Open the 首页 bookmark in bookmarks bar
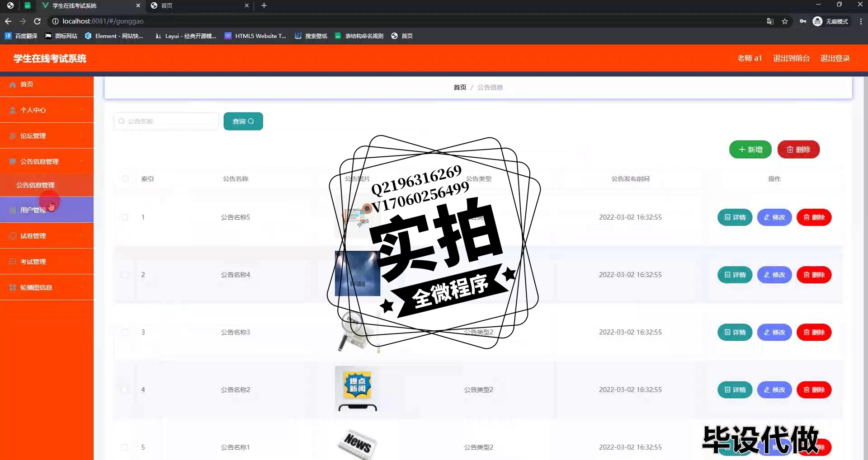The image size is (868, 460). point(402,36)
